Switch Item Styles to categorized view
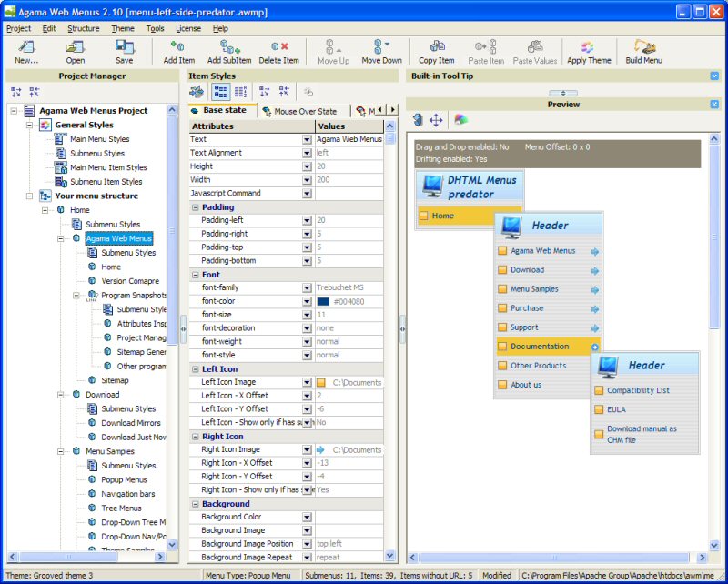Screen dimensions: 728x584 pyautogui.click(x=221, y=92)
